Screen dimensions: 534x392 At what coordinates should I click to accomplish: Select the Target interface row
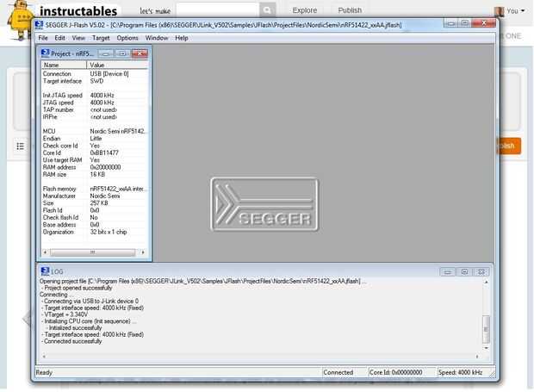[95, 81]
